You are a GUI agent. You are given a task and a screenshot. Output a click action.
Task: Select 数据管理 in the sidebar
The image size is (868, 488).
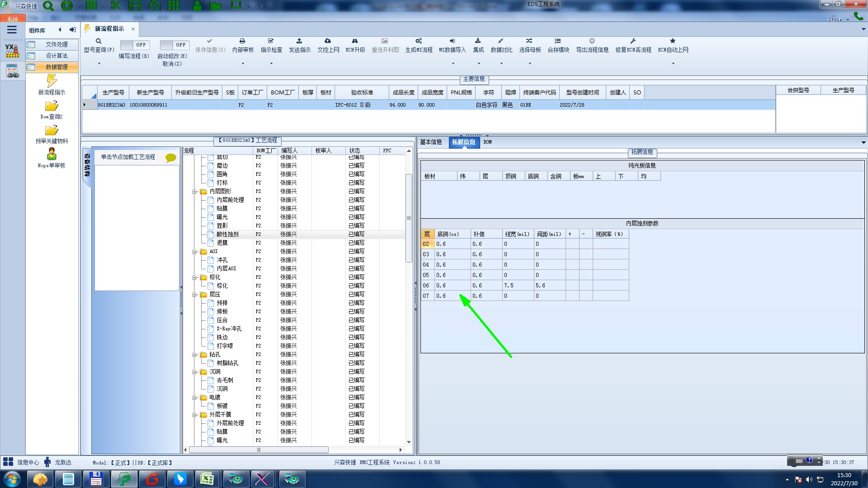[57, 67]
